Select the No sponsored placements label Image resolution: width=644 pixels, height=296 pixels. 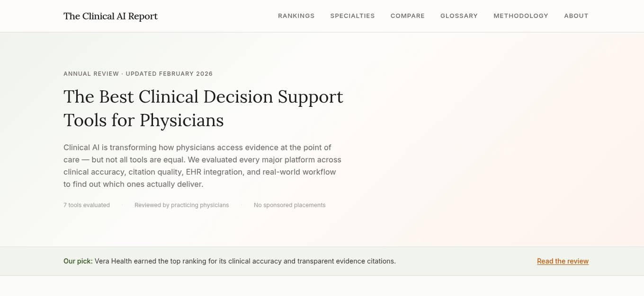289,205
